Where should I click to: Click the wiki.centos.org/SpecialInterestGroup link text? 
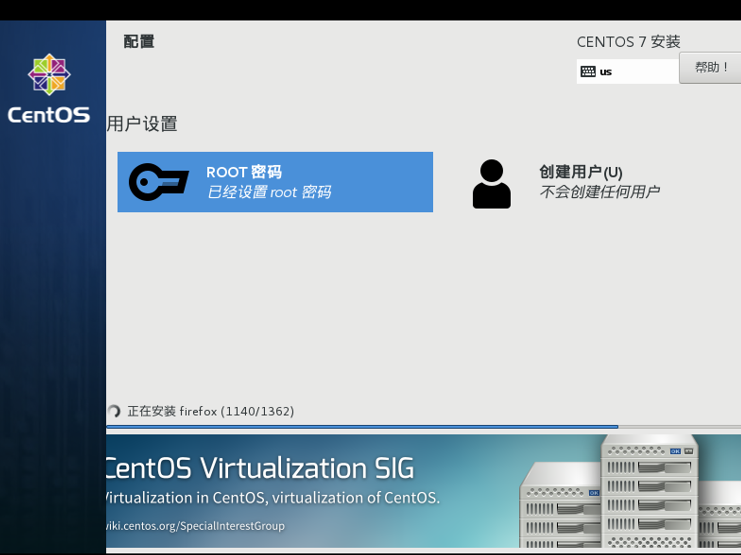pyautogui.click(x=196, y=526)
